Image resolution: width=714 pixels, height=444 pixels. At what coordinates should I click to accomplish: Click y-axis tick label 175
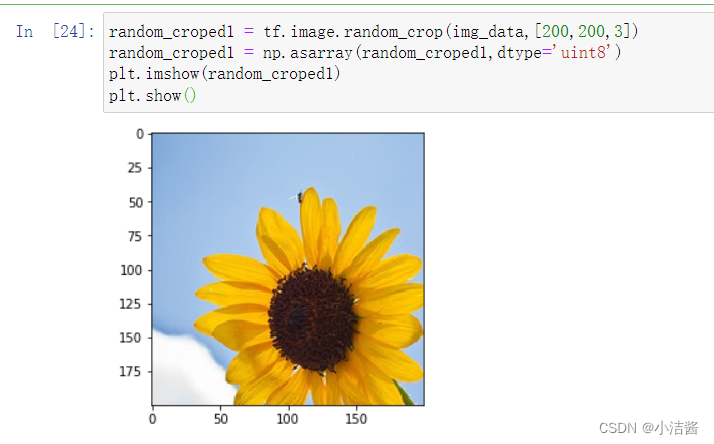pos(130,372)
